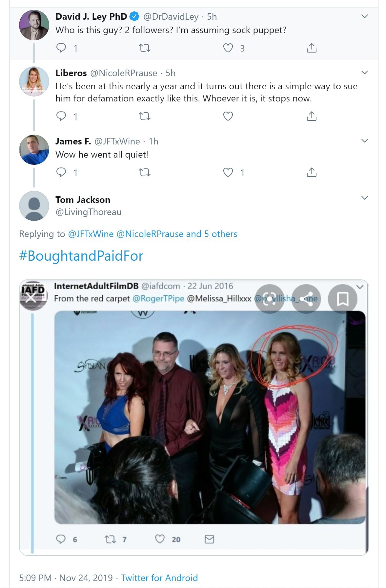Reply to David J. Ley's tweet

click(x=61, y=48)
